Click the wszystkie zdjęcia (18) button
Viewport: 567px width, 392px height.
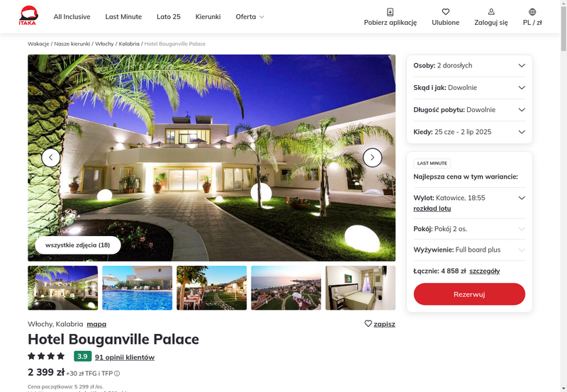click(x=78, y=245)
